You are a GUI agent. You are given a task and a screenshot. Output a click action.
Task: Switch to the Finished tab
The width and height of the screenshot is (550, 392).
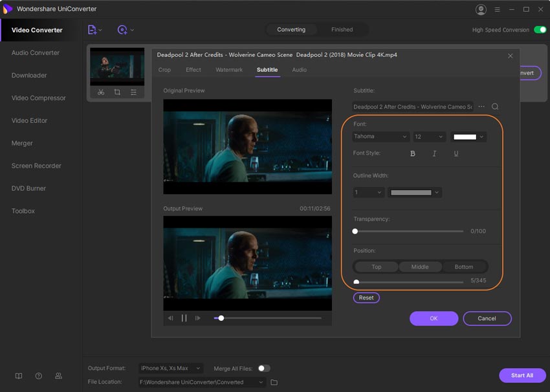pos(342,30)
